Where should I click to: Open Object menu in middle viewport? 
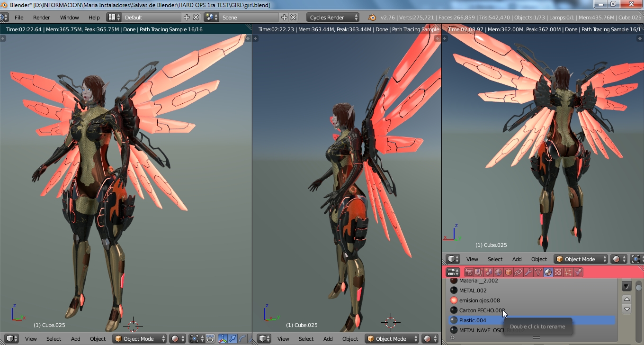pos(350,339)
